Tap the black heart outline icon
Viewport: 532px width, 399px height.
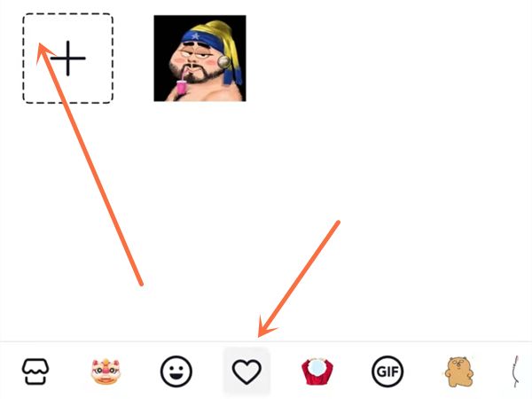[x=246, y=372]
